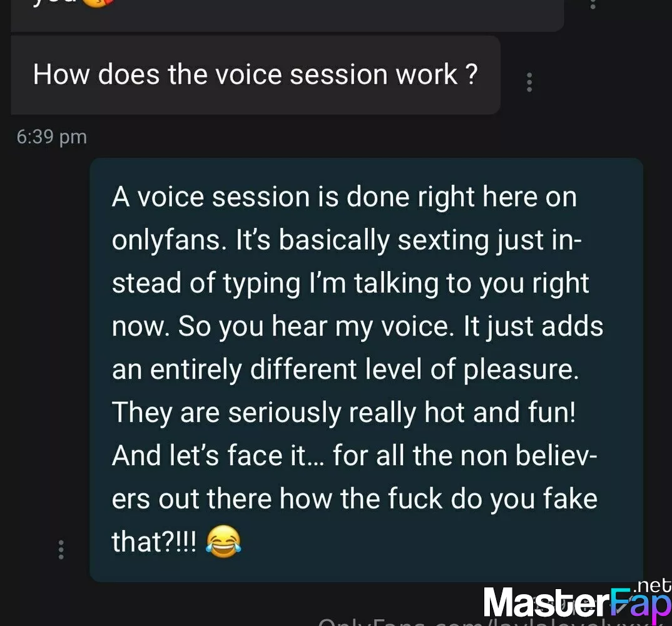Click the line 'They are seriously really hot and fun!'

pyautogui.click(x=344, y=413)
